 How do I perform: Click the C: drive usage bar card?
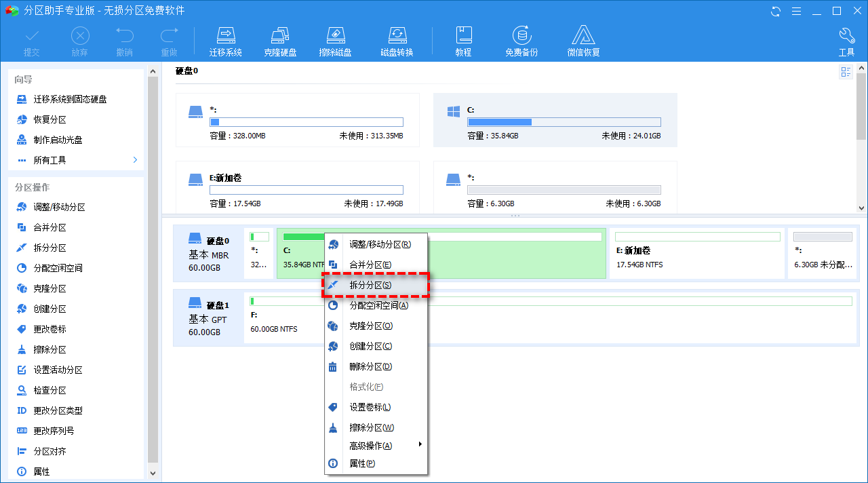(555, 121)
